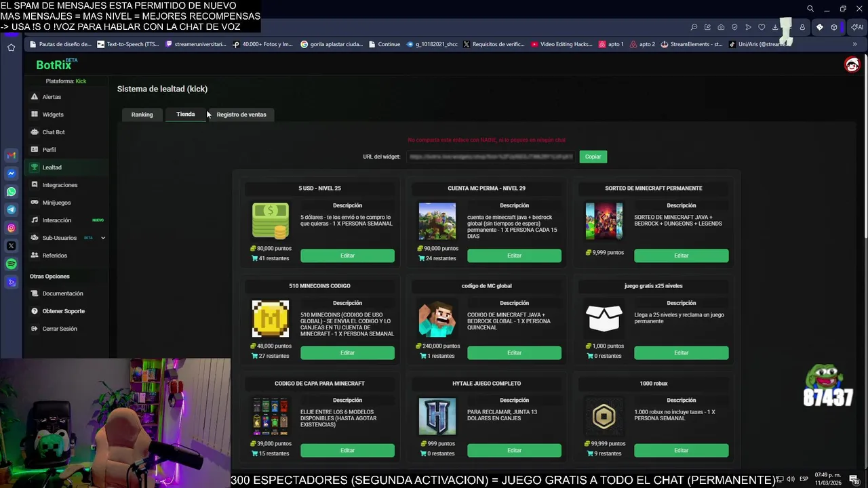The height and width of the screenshot is (488, 868).
Task: Open Spotify in the browser sidebar
Action: click(x=11, y=264)
